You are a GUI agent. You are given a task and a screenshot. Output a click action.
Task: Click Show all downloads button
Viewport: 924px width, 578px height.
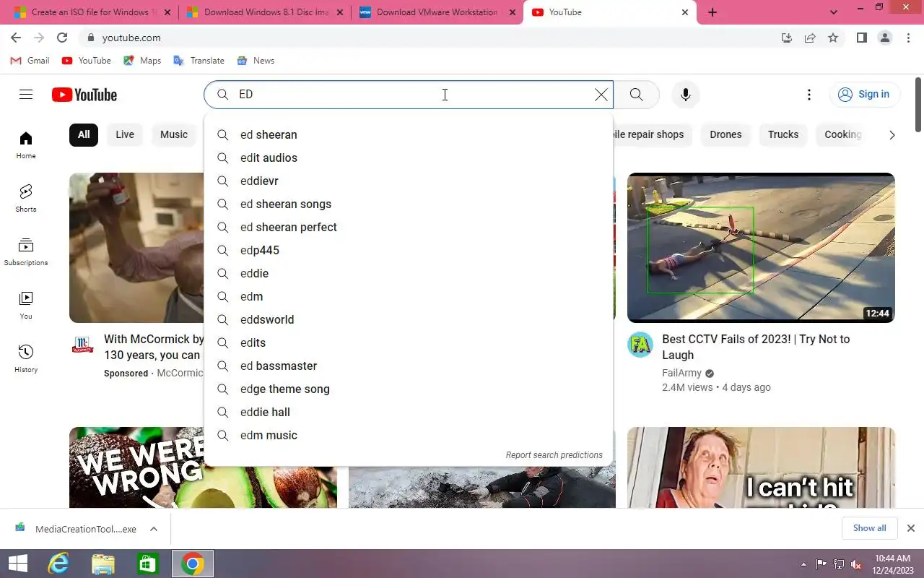tap(869, 528)
